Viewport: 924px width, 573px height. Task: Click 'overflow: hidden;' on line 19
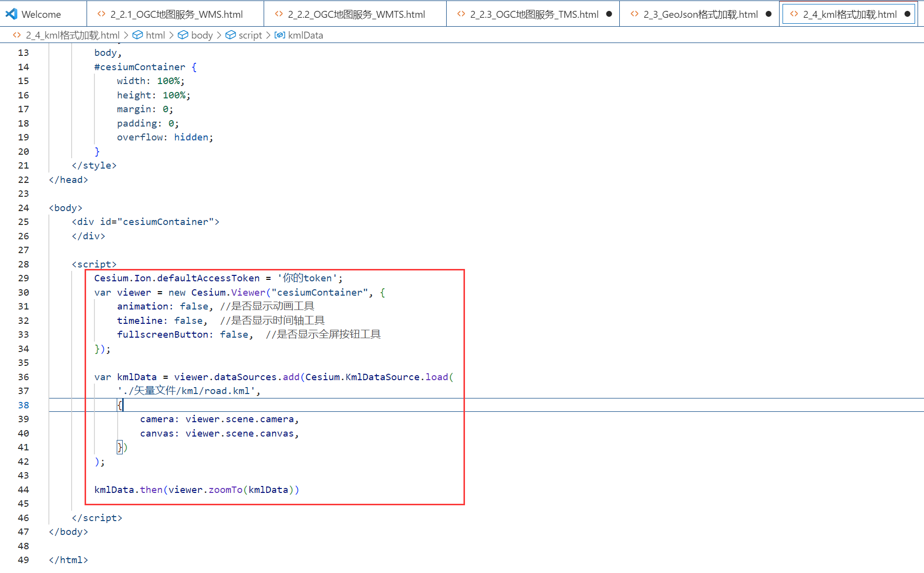165,137
